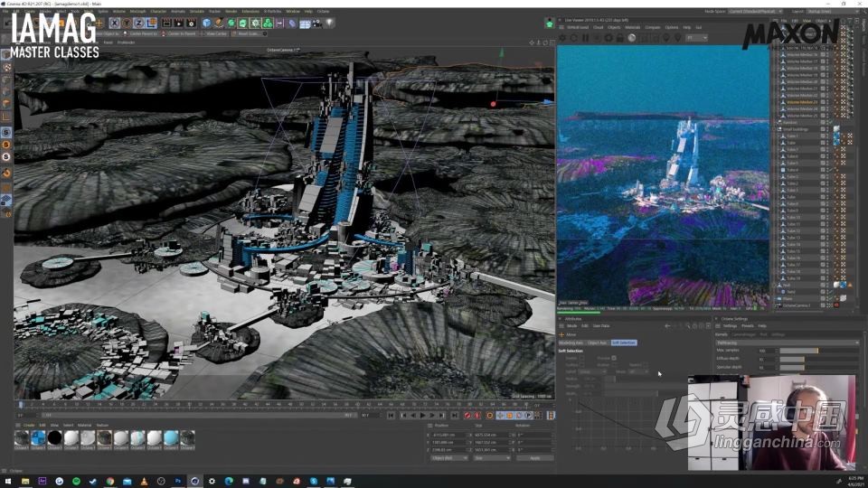Toggle Live Viewer clay mode sphere icon

[x=632, y=38]
